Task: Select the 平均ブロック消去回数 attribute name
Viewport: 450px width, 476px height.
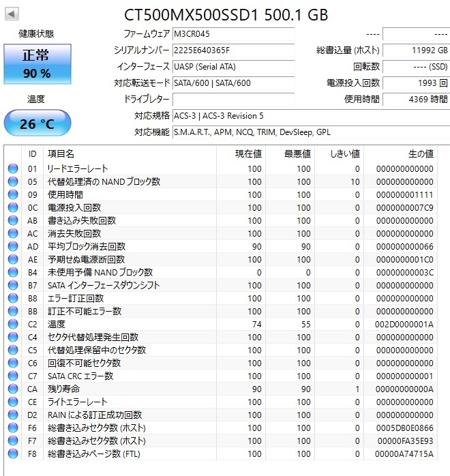Action: [x=87, y=246]
